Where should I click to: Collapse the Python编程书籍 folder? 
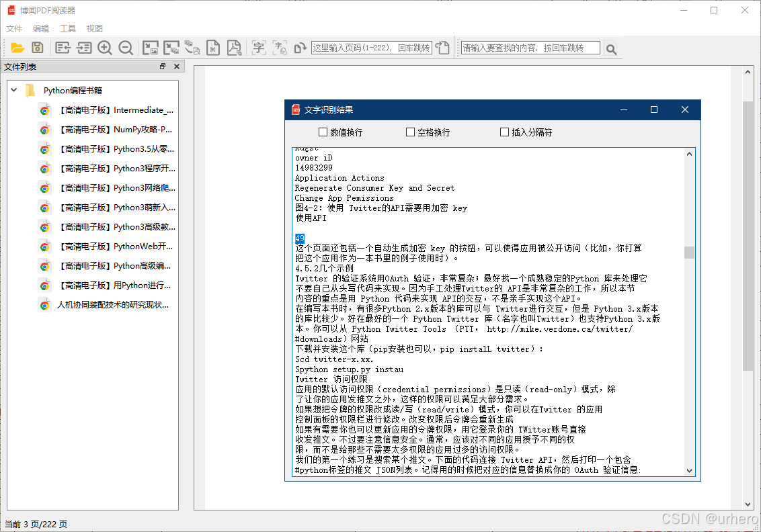click(14, 90)
